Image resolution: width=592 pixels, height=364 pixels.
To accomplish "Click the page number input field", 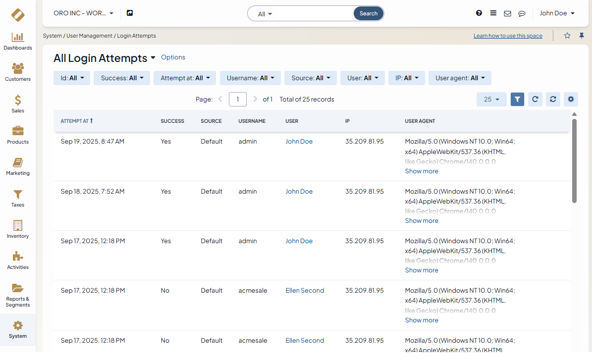I will pyautogui.click(x=238, y=99).
